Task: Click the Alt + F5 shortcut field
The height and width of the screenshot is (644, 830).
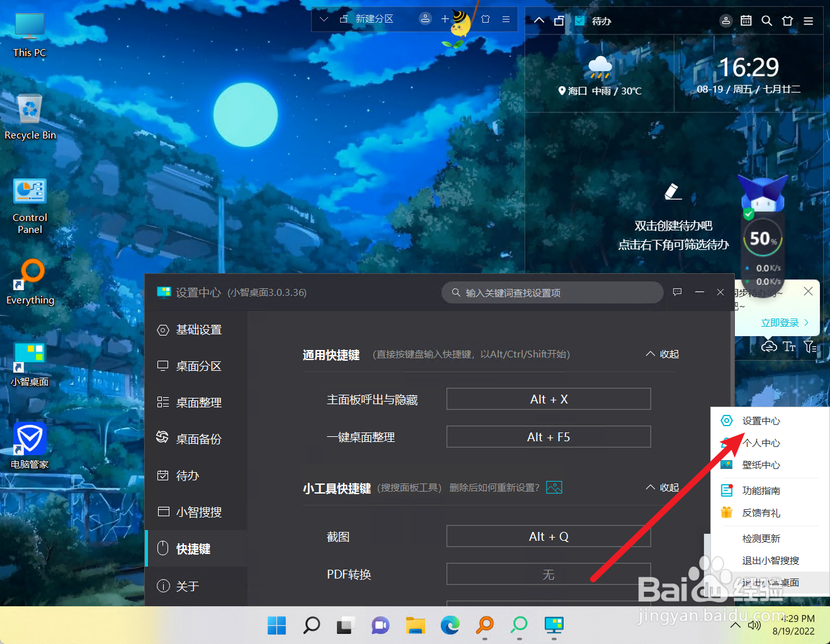Action: point(549,437)
